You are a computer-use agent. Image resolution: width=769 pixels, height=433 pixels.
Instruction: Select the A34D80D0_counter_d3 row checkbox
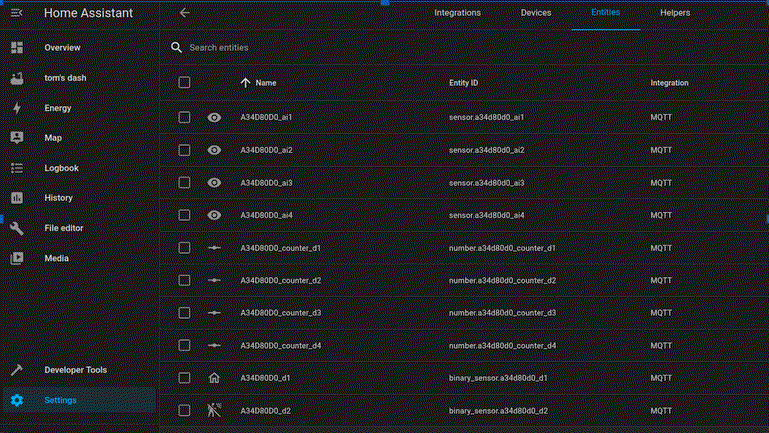[184, 313]
